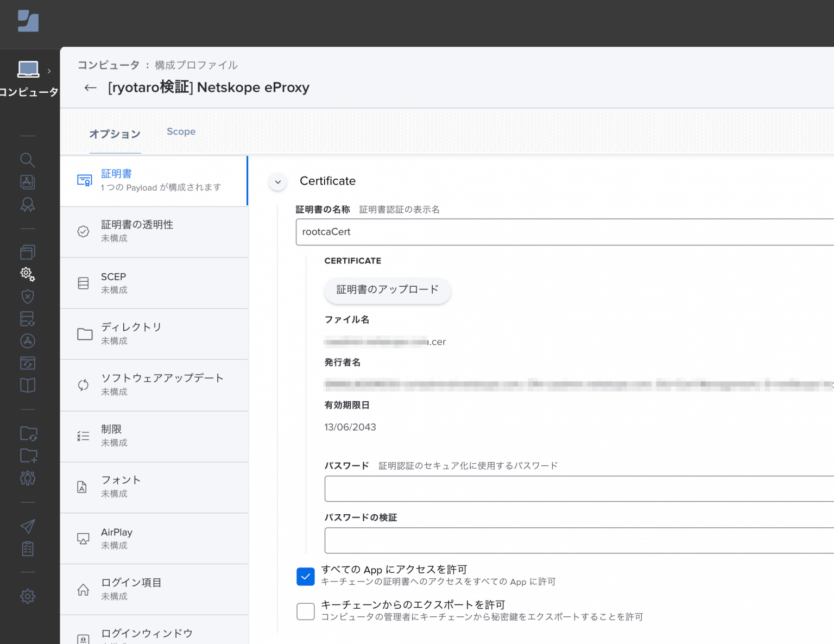The height and width of the screenshot is (644, 834).
Task: Switch to the Scope tab
Action: coord(181,131)
